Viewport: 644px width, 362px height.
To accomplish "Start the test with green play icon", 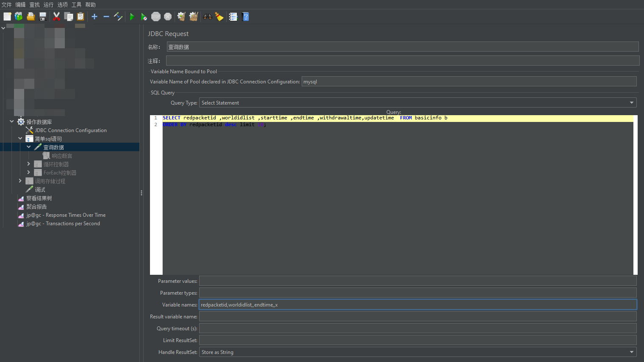I will [132, 17].
